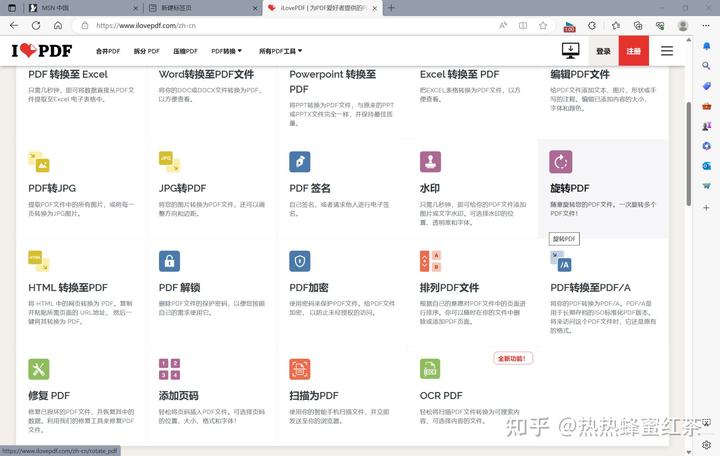720x456 pixels.
Task: Click the 扫描为PDF scanner icon
Action: (x=300, y=369)
